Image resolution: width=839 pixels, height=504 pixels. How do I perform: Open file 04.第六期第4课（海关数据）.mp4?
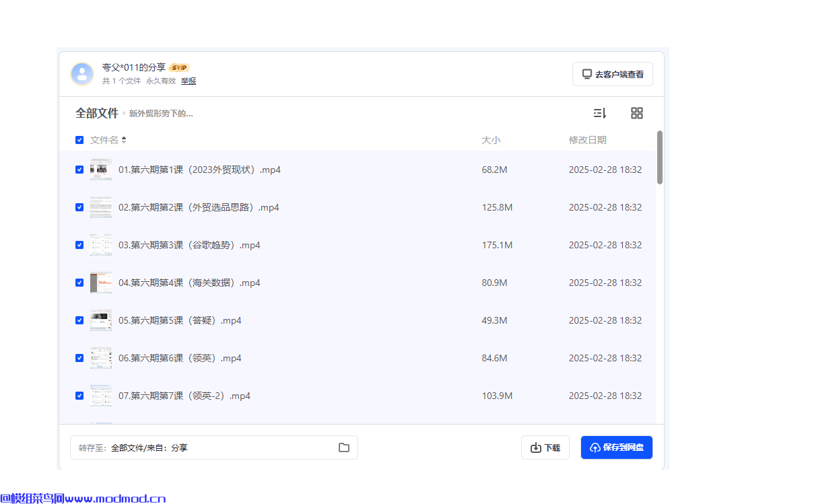click(189, 283)
